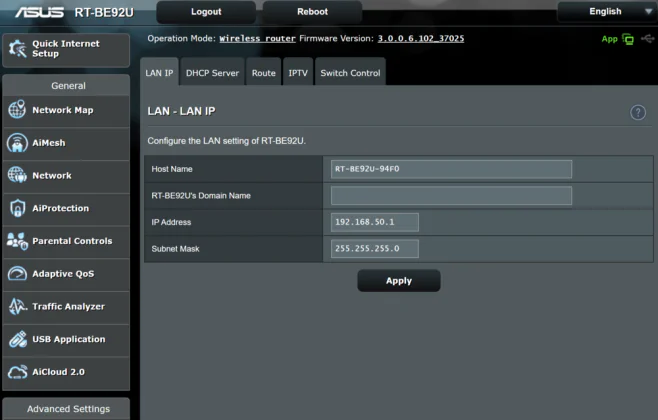Image resolution: width=658 pixels, height=420 pixels.
Task: Select the AiProtection menu label
Action: click(x=60, y=209)
